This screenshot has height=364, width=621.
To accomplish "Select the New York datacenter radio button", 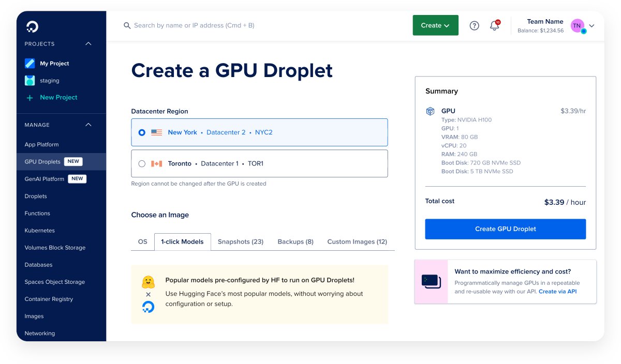I will click(142, 132).
